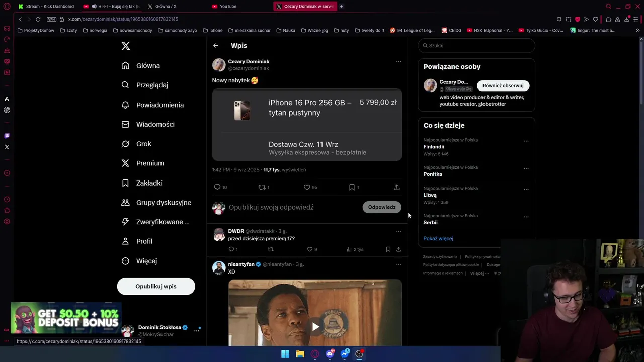Share the main post via the share icon
Viewport: 644px width, 362px height.
point(396,187)
